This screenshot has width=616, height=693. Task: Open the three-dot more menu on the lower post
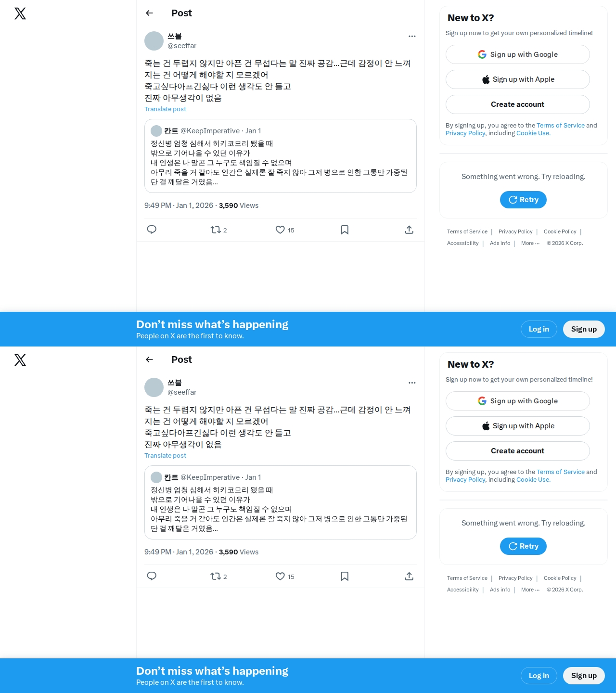click(412, 383)
